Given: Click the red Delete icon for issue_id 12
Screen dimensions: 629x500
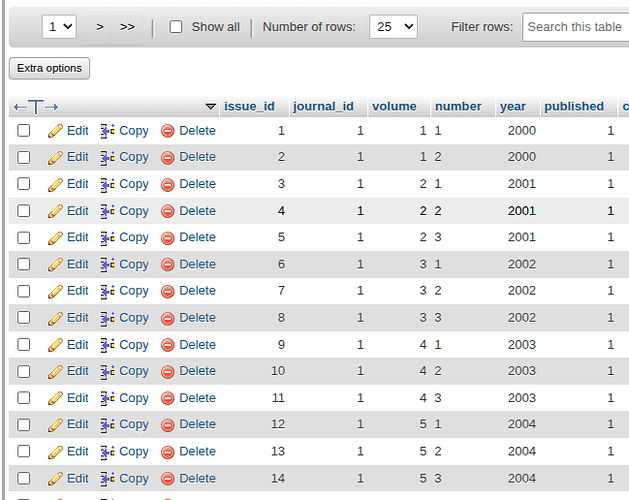Looking at the screenshot, I should click(x=168, y=425).
